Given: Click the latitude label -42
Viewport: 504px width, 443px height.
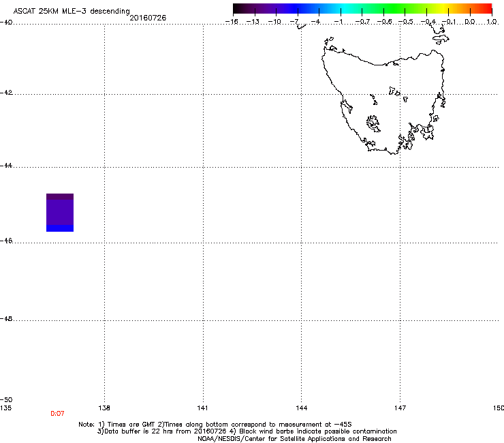Looking at the screenshot, I should [6, 92].
